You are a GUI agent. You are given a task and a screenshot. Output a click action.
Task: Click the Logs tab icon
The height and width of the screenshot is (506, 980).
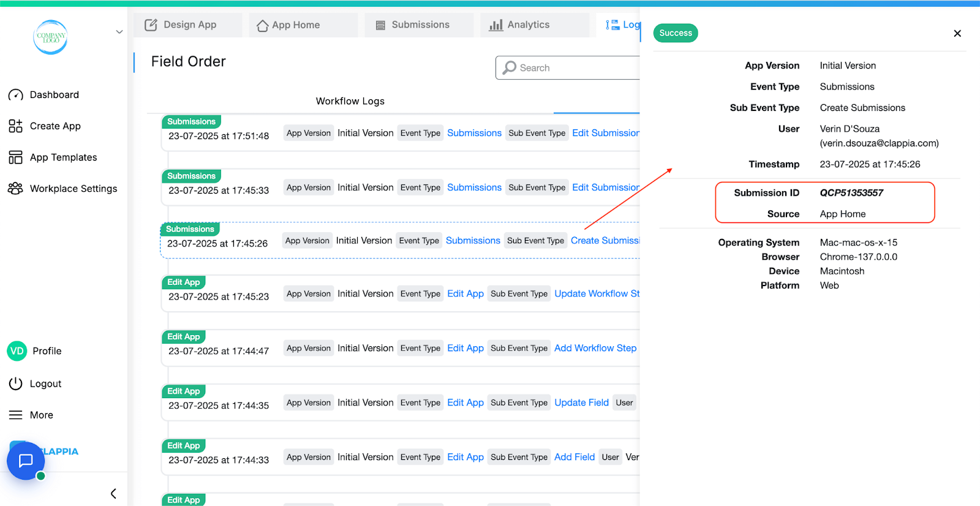(x=612, y=25)
